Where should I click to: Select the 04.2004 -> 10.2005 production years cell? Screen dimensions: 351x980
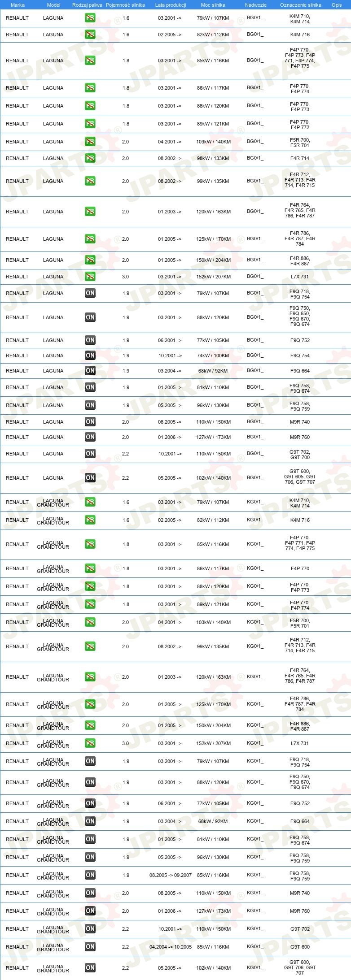point(171,947)
